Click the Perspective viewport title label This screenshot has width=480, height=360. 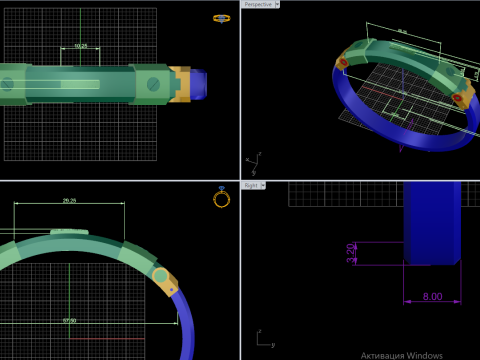258,4
